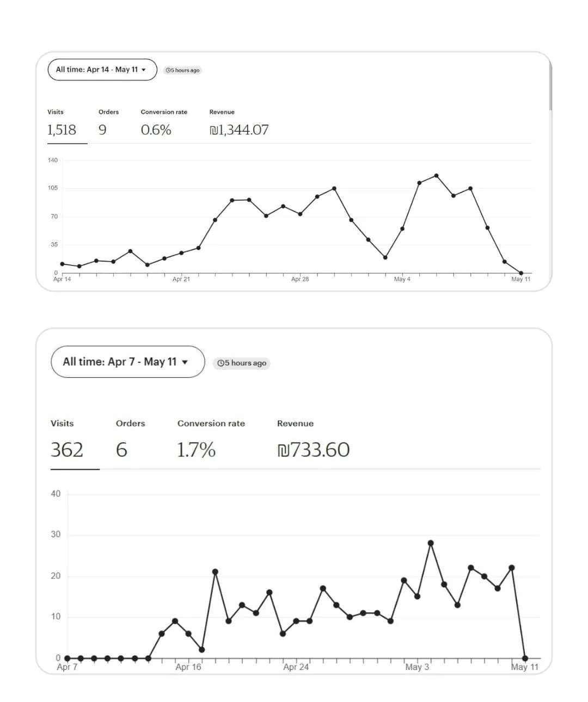
Task: Click the scrollbar on the upper panel's right edge
Action: (x=550, y=87)
